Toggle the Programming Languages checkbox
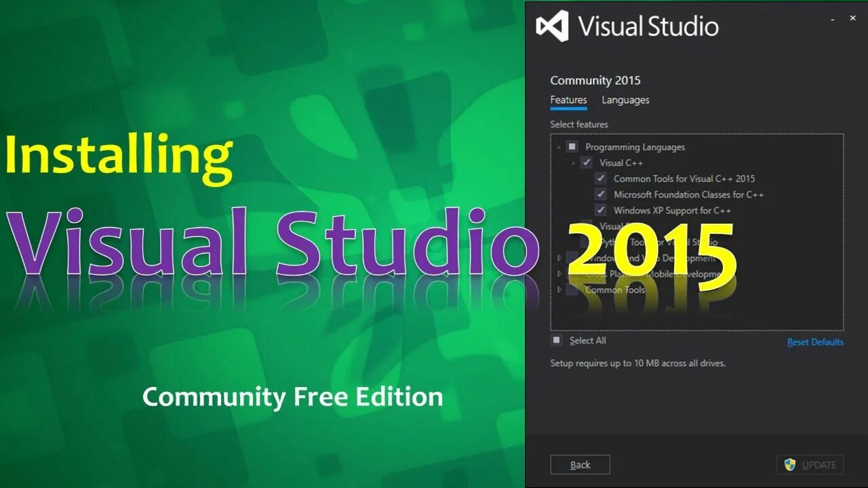The height and width of the screenshot is (488, 868). click(x=572, y=146)
